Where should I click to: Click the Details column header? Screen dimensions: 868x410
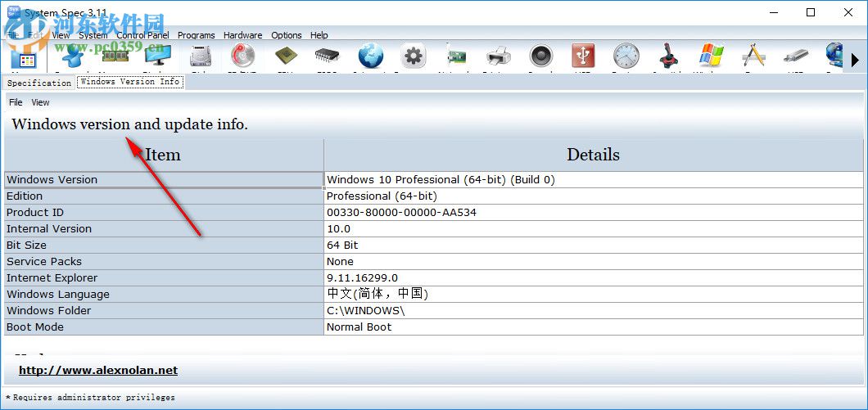pyautogui.click(x=593, y=155)
